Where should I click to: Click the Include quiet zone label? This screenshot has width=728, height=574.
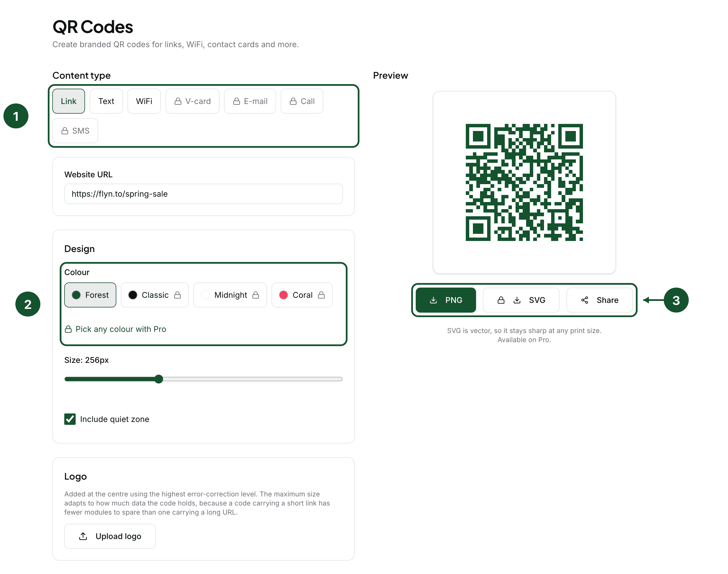(115, 419)
